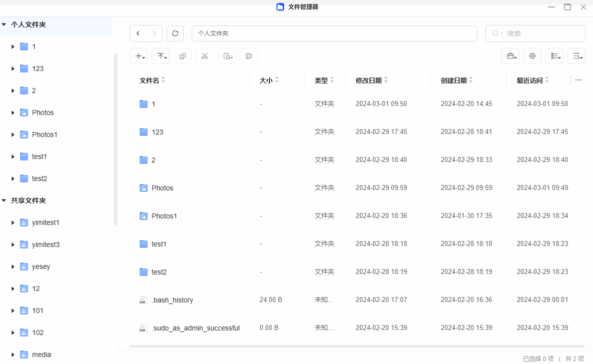Click the horizontal scrollbar below file list
The width and height of the screenshot is (593, 364).
pyautogui.click(x=357, y=346)
